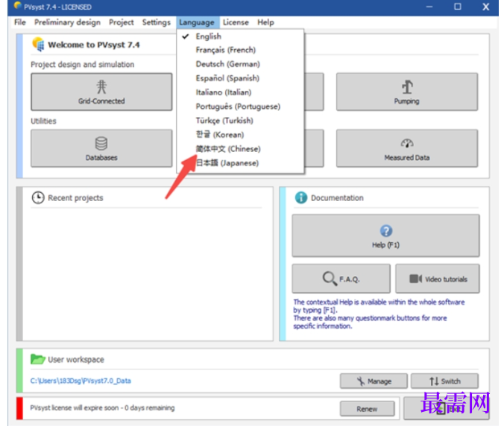The image size is (504, 426).
Task: Open the License menu
Action: [x=236, y=22]
